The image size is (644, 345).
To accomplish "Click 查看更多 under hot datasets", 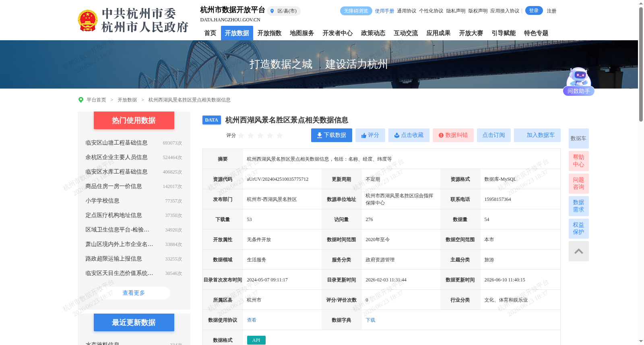I will pyautogui.click(x=134, y=293).
